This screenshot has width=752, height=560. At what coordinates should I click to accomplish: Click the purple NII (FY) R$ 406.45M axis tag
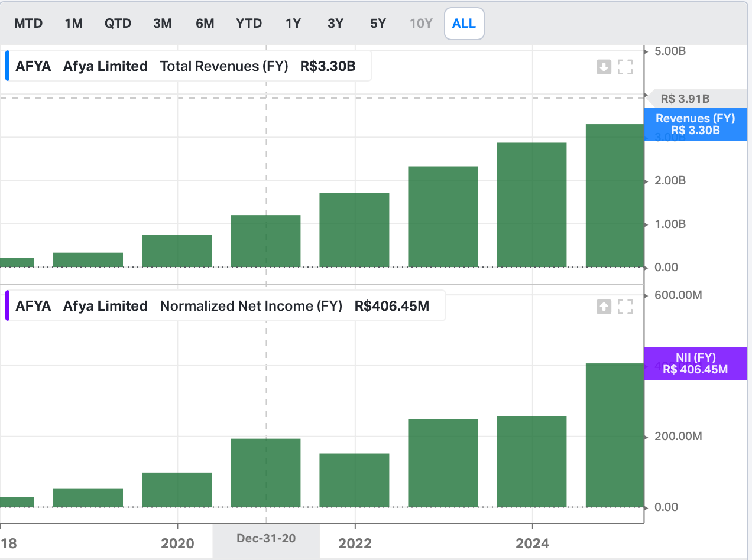click(695, 363)
